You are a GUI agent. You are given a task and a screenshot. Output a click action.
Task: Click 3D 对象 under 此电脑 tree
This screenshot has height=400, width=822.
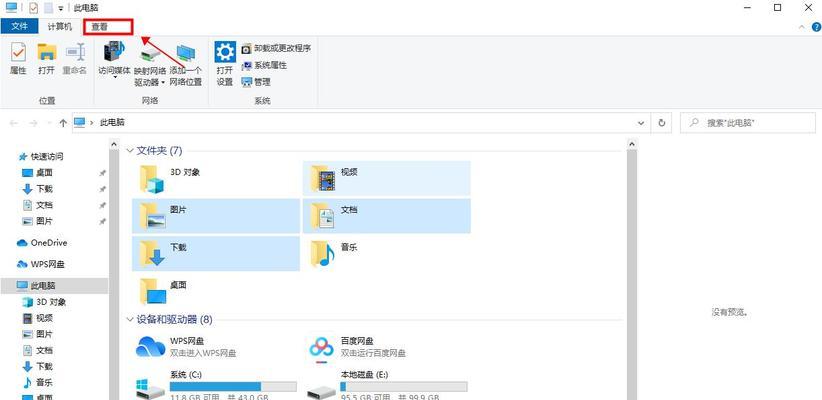click(51, 302)
